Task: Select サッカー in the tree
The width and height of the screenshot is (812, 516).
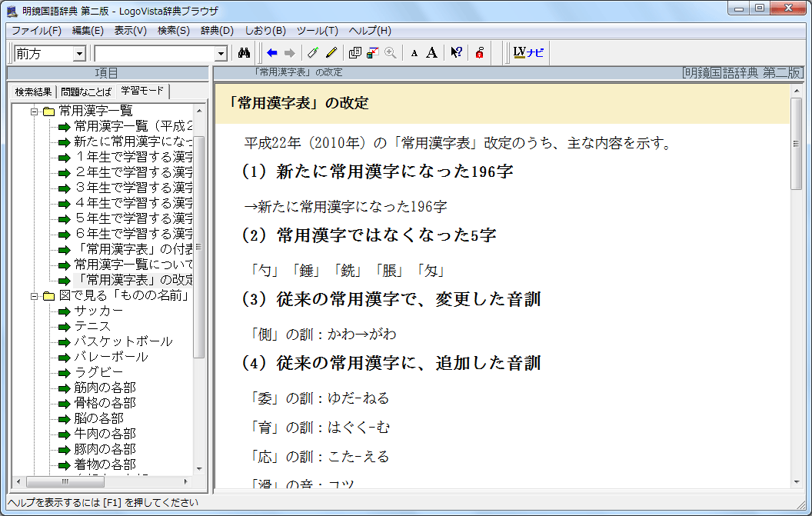Action: [x=98, y=311]
